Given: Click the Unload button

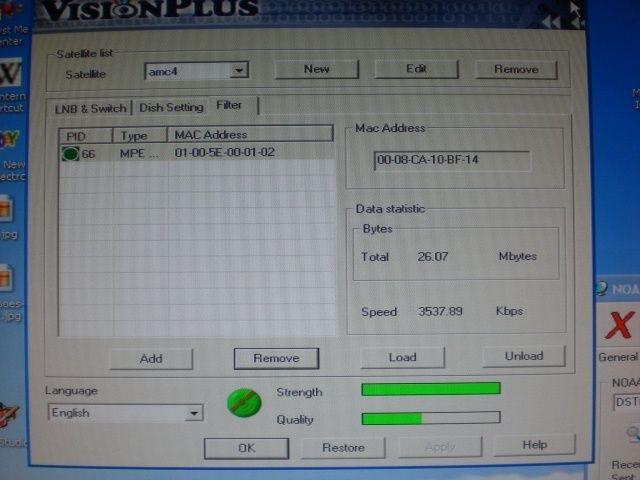Looking at the screenshot, I should coord(524,356).
